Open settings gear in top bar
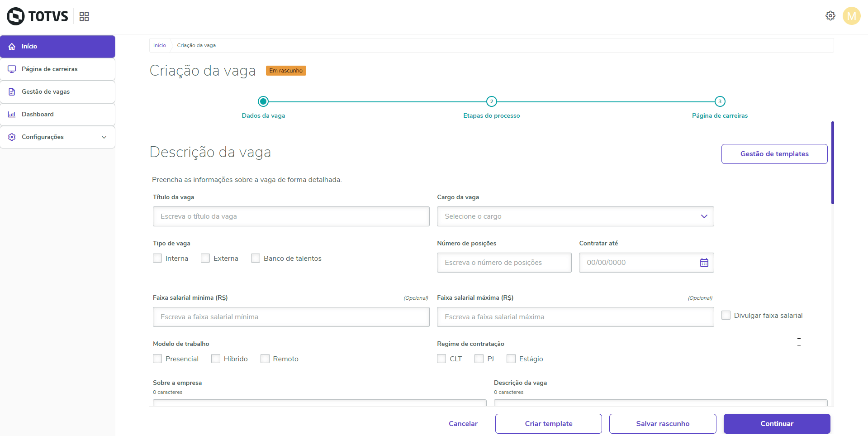This screenshot has height=436, width=868. coord(830,16)
